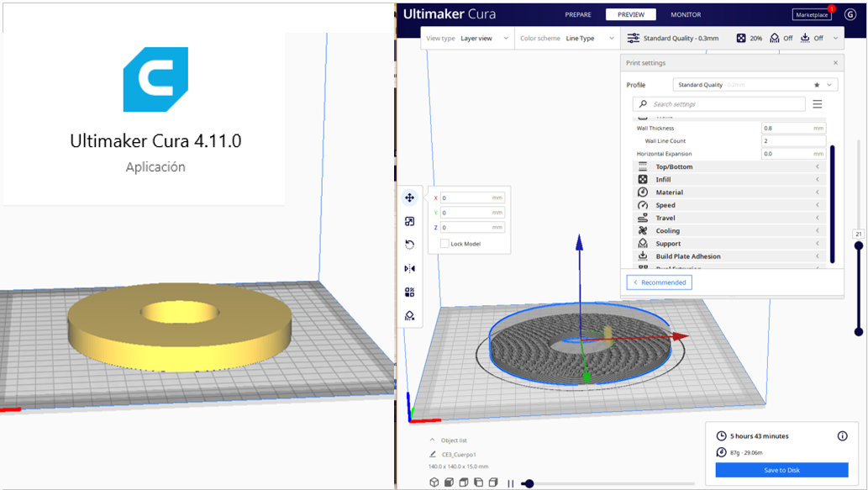Pause the layer simulation playback
This screenshot has width=868, height=490.
pos(510,483)
